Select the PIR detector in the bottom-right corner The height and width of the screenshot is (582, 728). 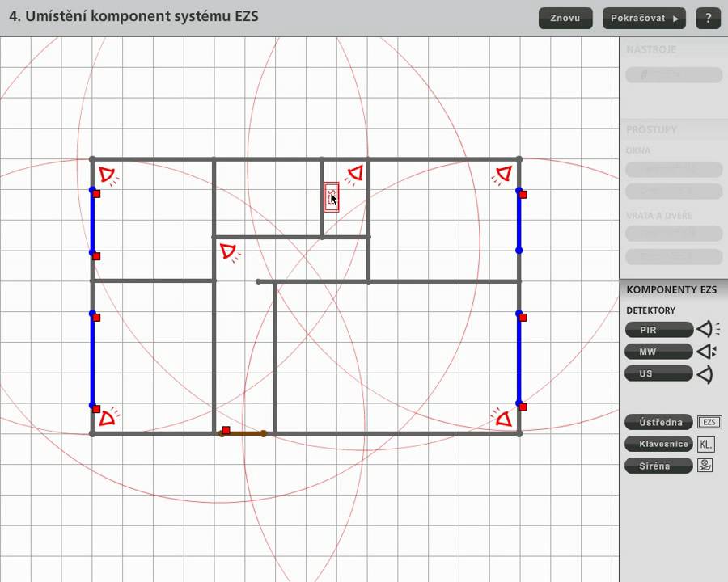[x=502, y=418]
